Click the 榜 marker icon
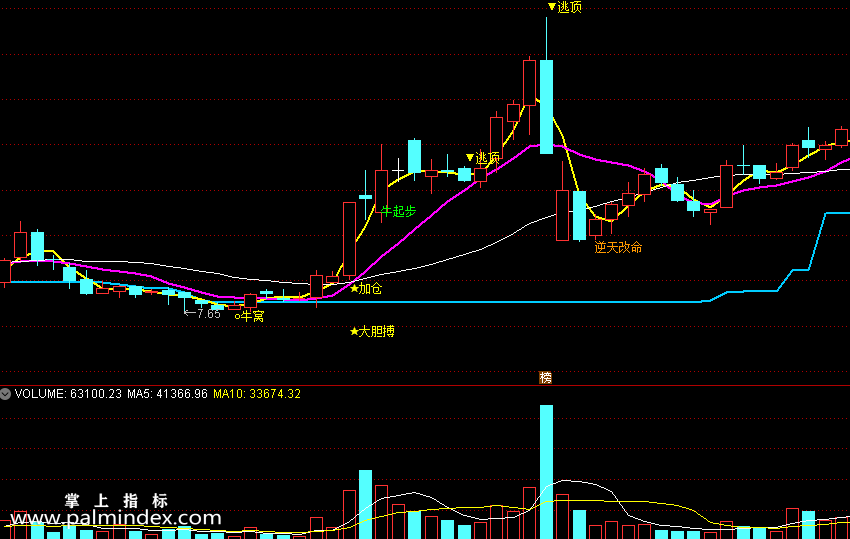Screen dimensions: 850x539 [545, 378]
